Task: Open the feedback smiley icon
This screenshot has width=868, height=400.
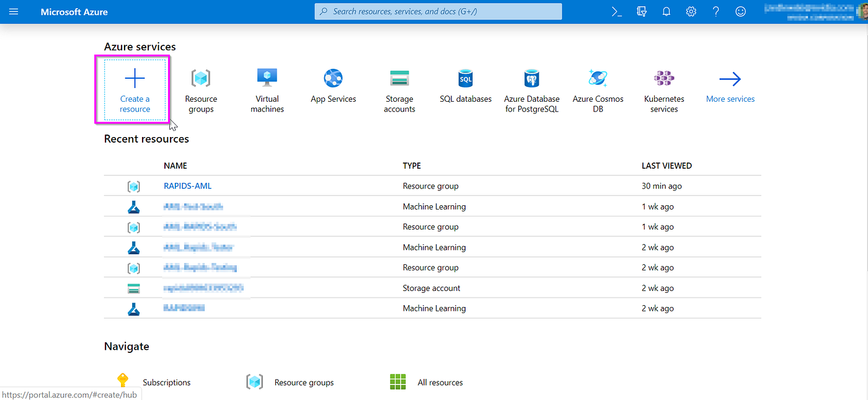Action: (740, 12)
